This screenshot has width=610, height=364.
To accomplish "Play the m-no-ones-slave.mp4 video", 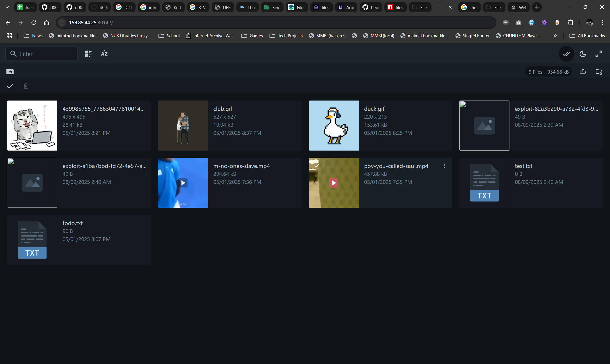I will click(183, 183).
